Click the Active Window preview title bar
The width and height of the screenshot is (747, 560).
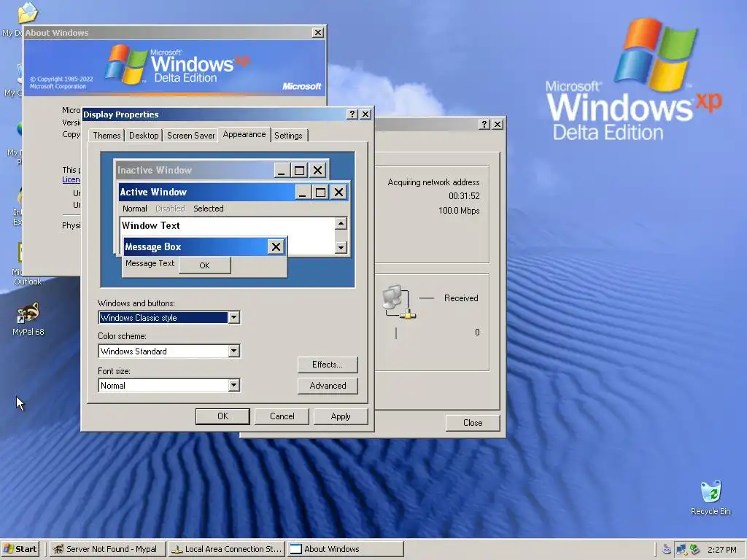[206, 192]
